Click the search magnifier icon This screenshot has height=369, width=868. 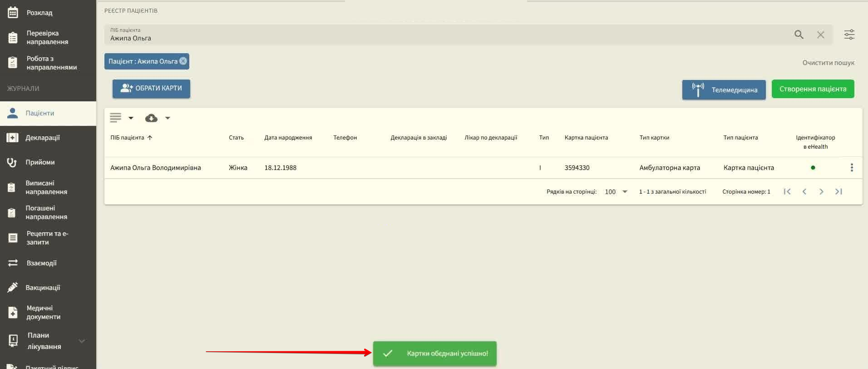799,35
